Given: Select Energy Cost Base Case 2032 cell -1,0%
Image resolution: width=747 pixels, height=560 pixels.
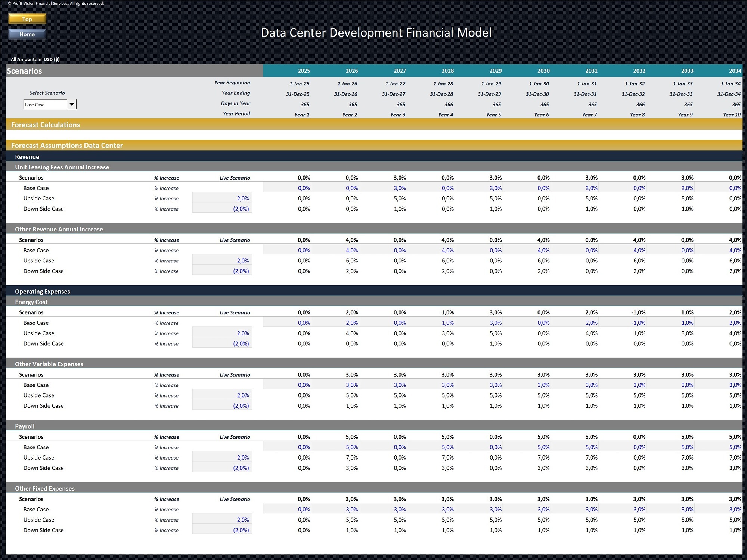Looking at the screenshot, I should [623, 323].
